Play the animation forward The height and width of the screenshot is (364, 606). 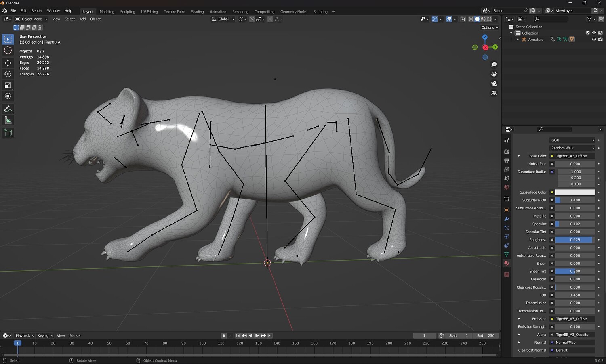[x=257, y=335]
